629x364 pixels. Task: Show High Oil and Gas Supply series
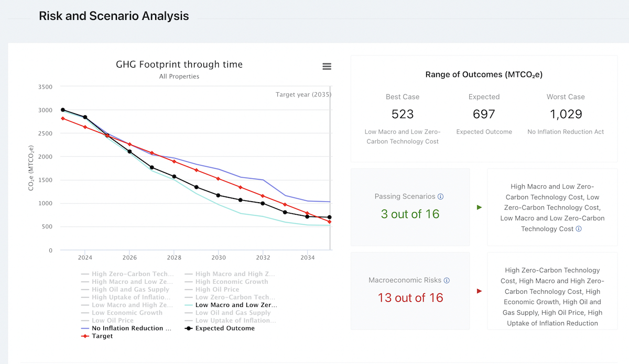[130, 289]
